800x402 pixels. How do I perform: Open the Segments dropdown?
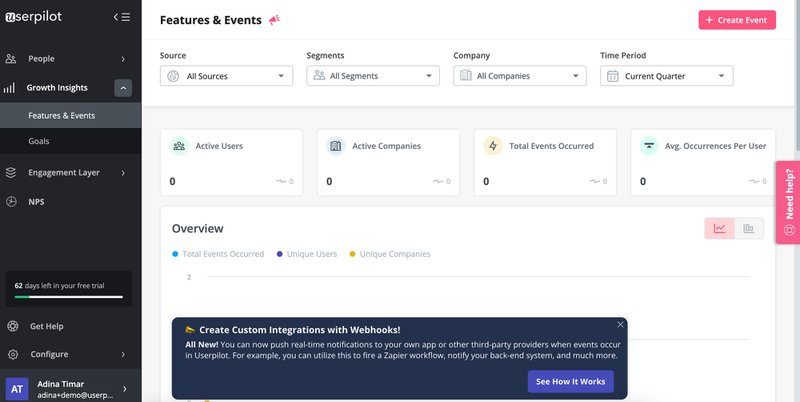coord(373,76)
